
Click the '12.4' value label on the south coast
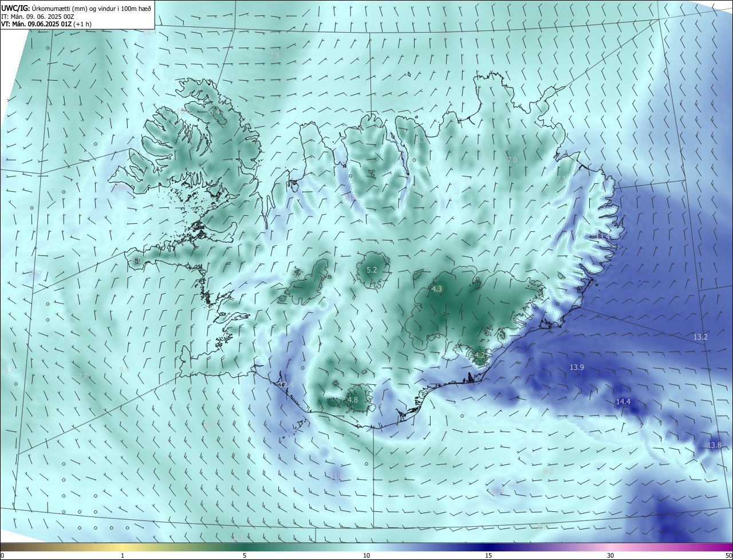point(286,384)
